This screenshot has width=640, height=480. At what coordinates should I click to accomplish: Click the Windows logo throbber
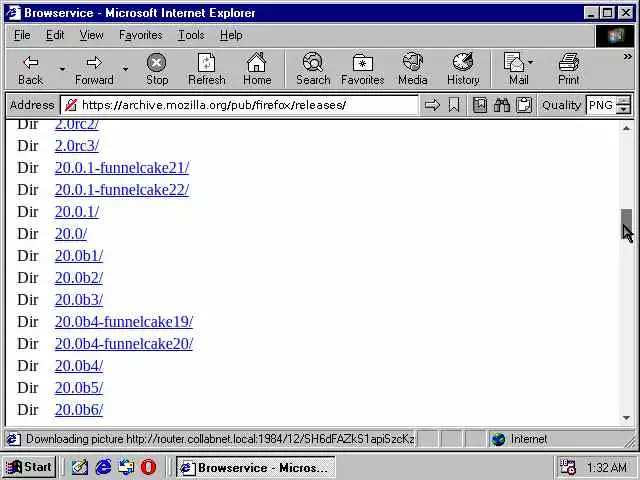pos(615,36)
